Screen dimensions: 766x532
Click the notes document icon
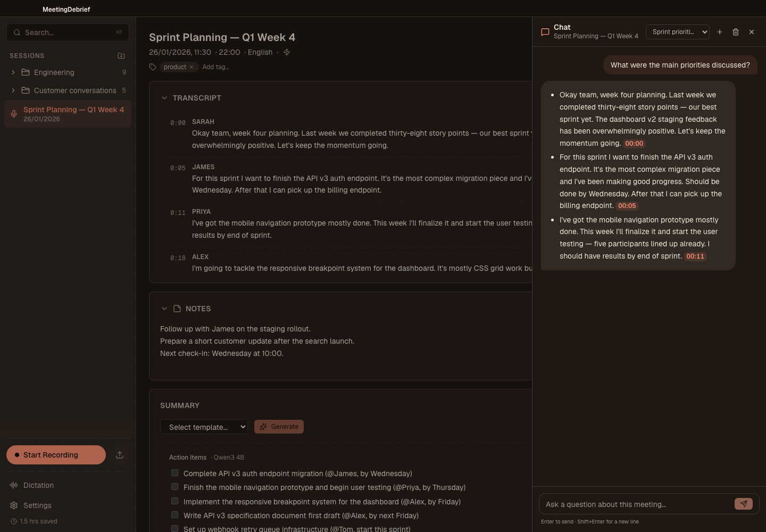coord(177,309)
